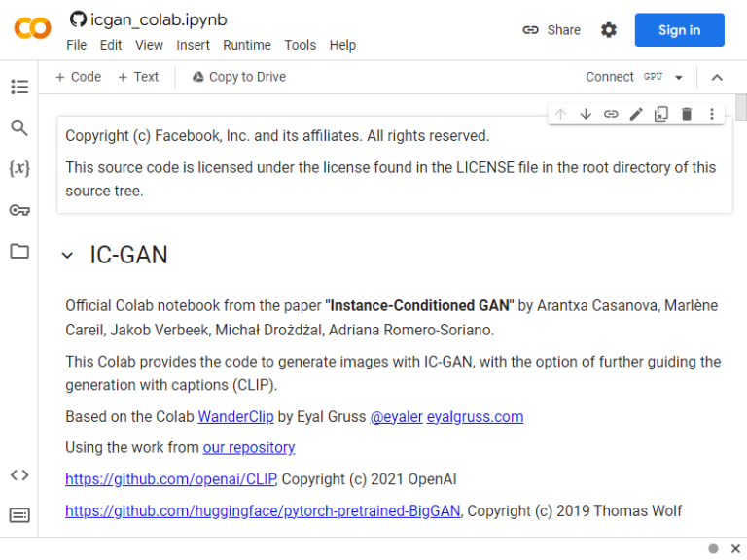Click the IC-GAN heading

click(128, 255)
